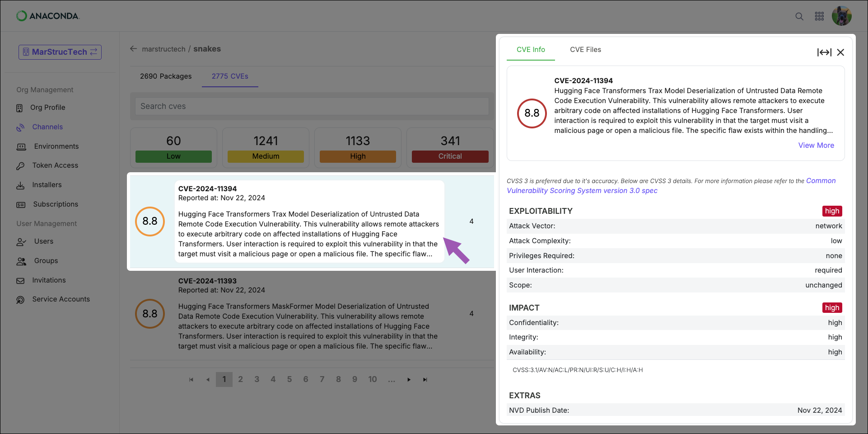The height and width of the screenshot is (434, 868).
Task: Click the Attack Vector network value
Action: [829, 226]
